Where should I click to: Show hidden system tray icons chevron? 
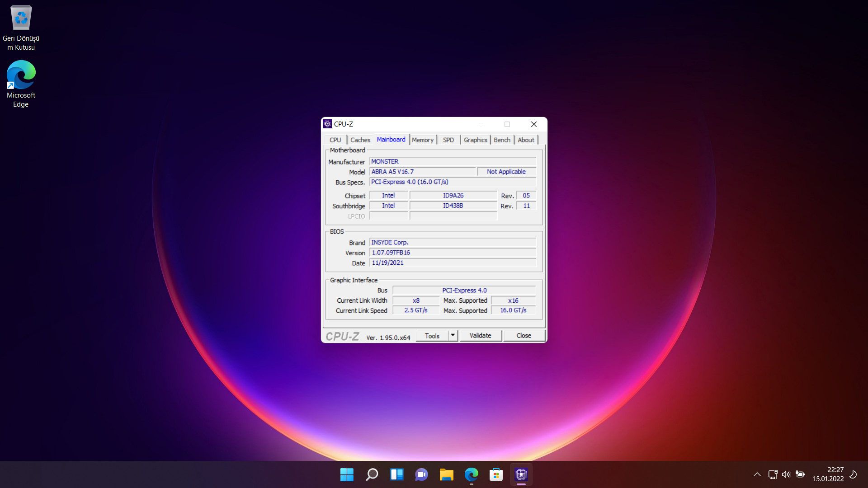click(x=757, y=474)
